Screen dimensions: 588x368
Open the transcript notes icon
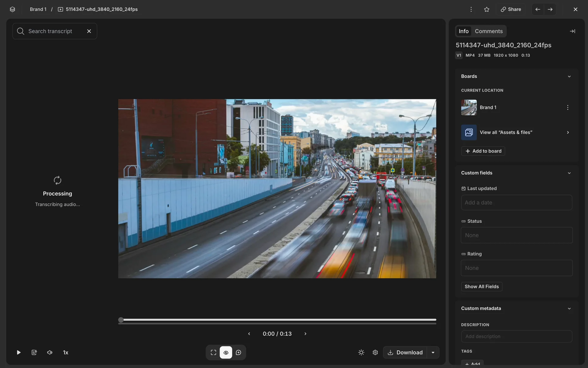[34, 352]
